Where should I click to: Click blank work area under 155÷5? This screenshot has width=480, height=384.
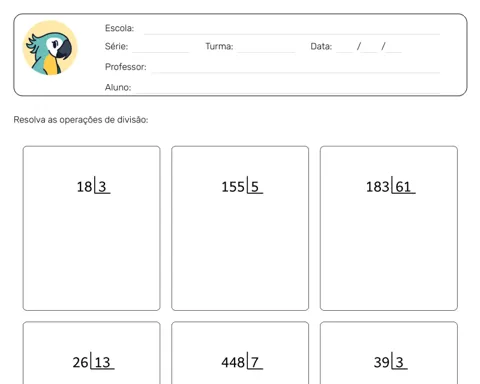point(240,253)
